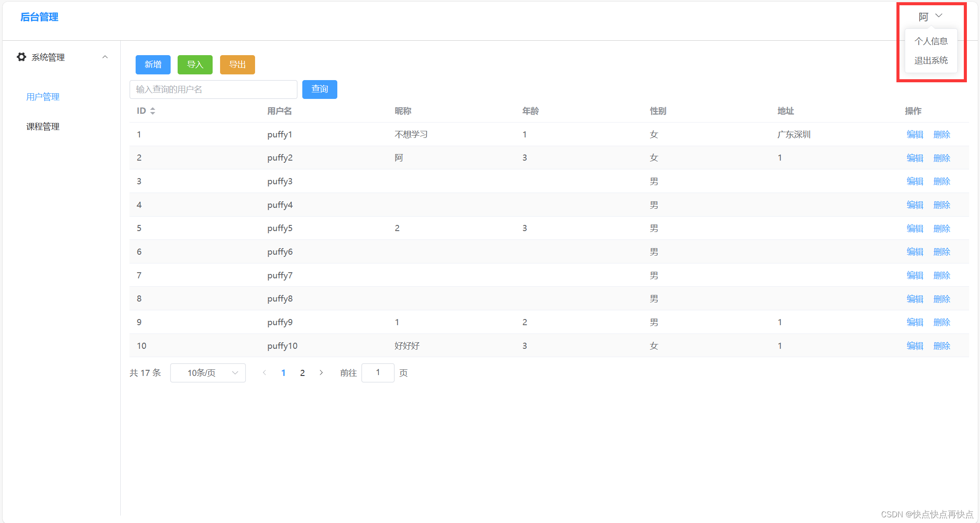Open 用户管理 in the sidebar
Viewport: 980px width, 523px height.
pyautogui.click(x=43, y=97)
